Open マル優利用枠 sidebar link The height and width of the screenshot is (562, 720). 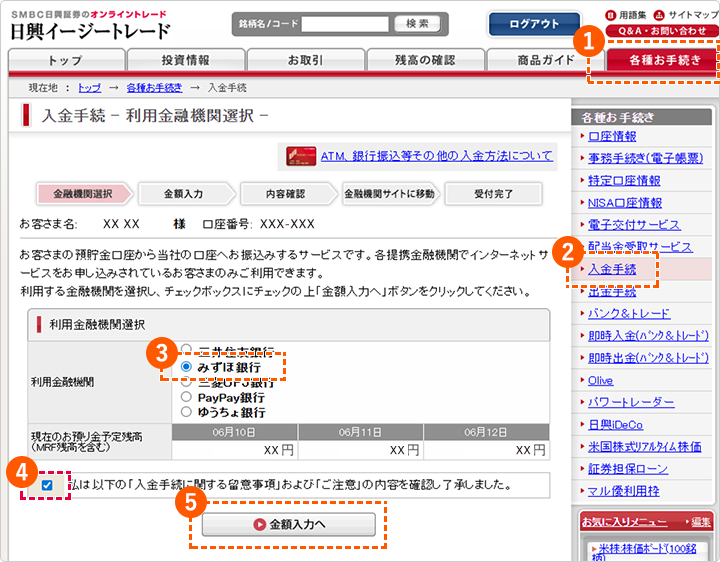(x=624, y=491)
